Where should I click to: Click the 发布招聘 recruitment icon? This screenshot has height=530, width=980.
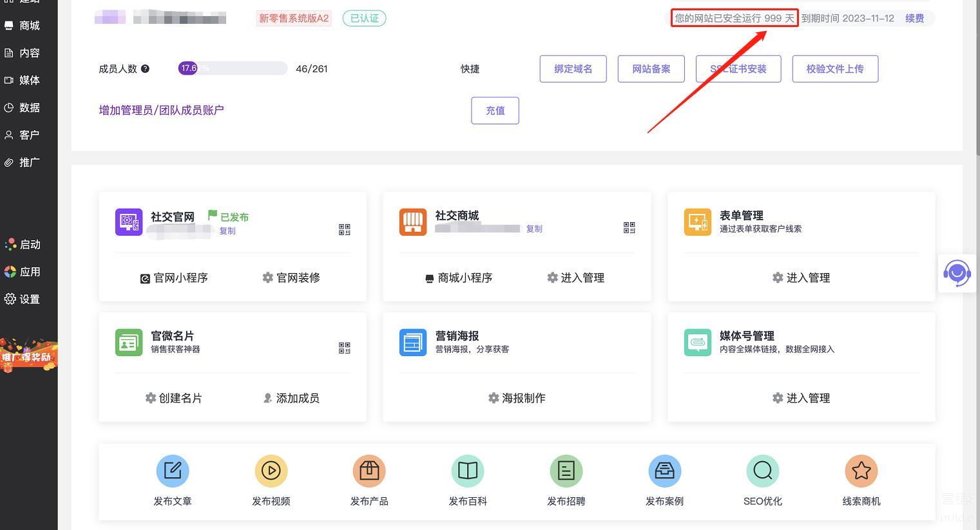click(566, 471)
